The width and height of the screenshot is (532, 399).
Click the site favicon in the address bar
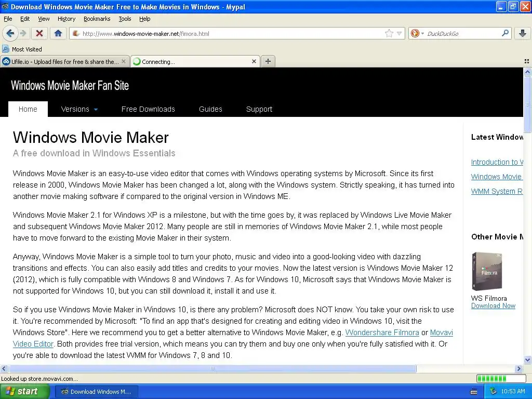tap(76, 33)
